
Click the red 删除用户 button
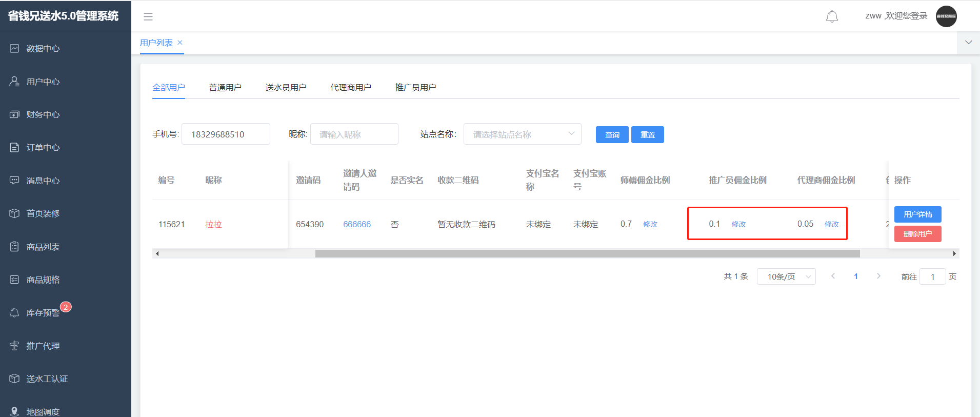(x=917, y=234)
